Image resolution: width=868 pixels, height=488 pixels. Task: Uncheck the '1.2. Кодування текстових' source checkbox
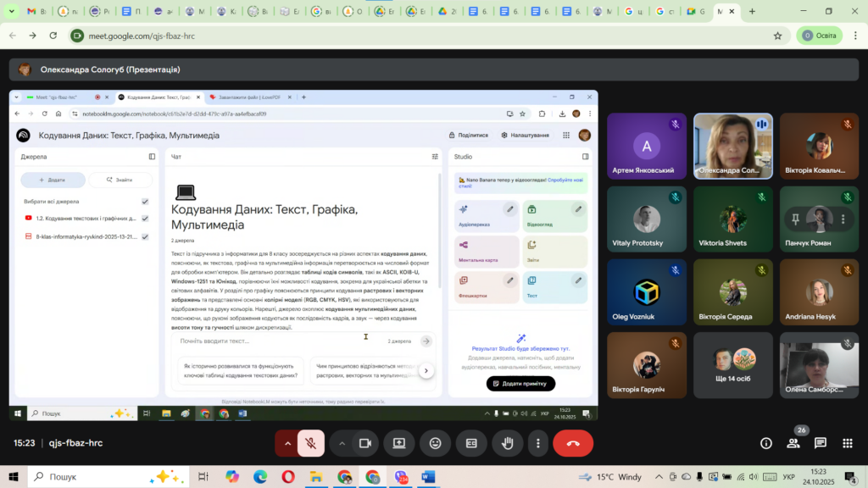pyautogui.click(x=145, y=219)
